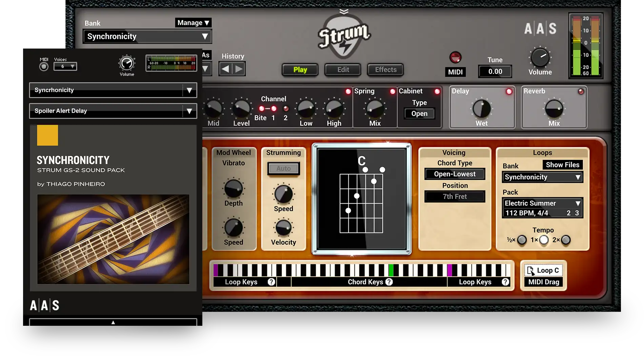
Task: Click the Chord Keys help icon
Action: coord(389,282)
